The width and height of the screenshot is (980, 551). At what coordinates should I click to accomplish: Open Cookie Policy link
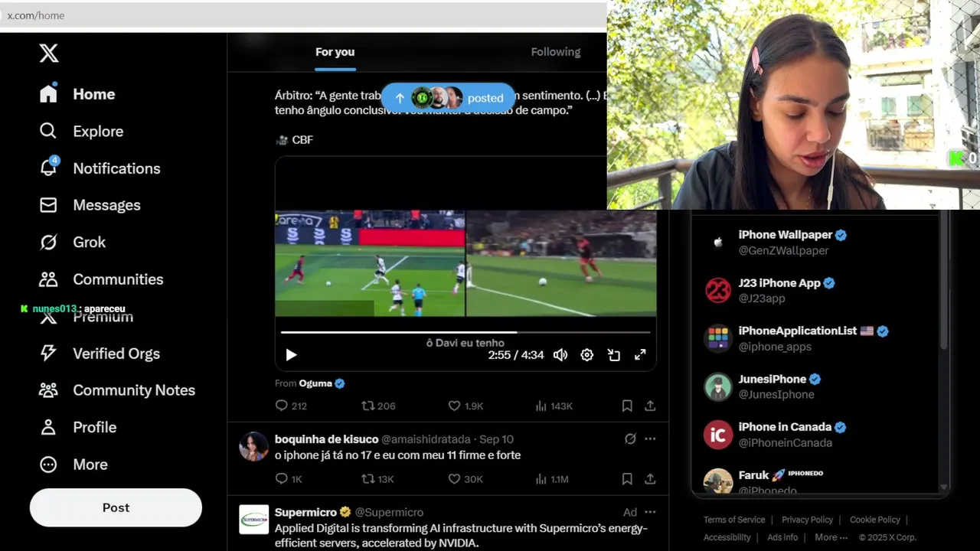874,520
